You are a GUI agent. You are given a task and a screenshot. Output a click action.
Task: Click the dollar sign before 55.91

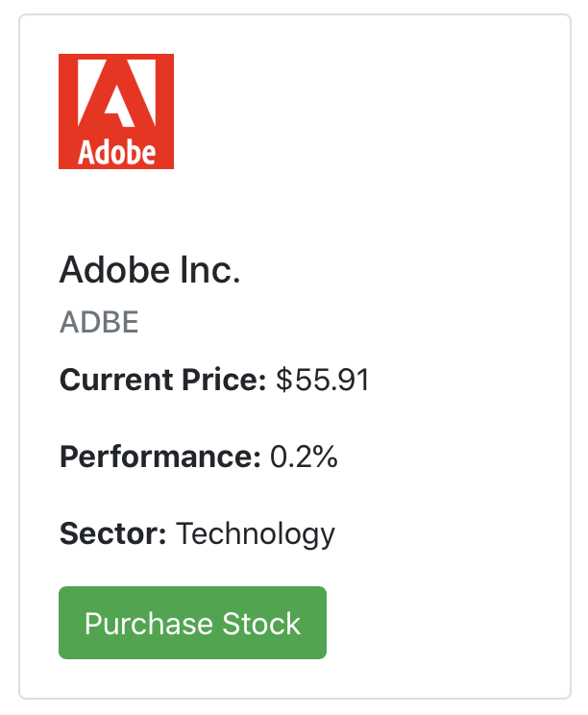pyautogui.click(x=284, y=380)
